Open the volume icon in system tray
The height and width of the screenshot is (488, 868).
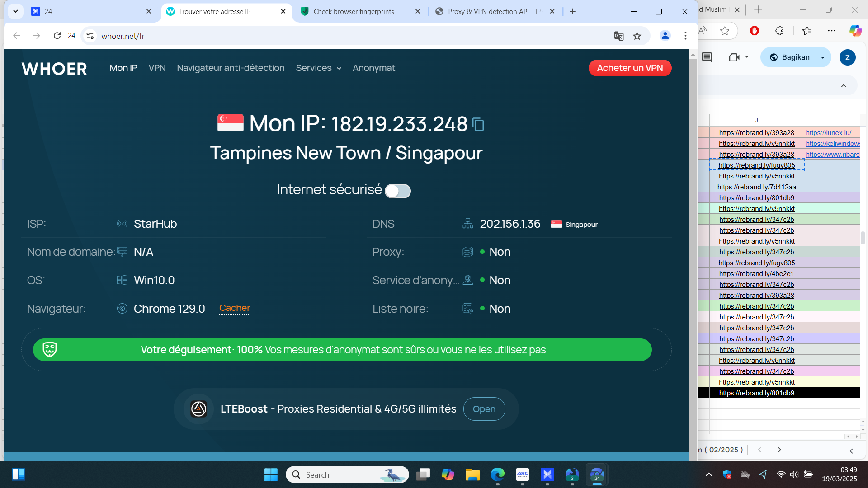tap(794, 474)
